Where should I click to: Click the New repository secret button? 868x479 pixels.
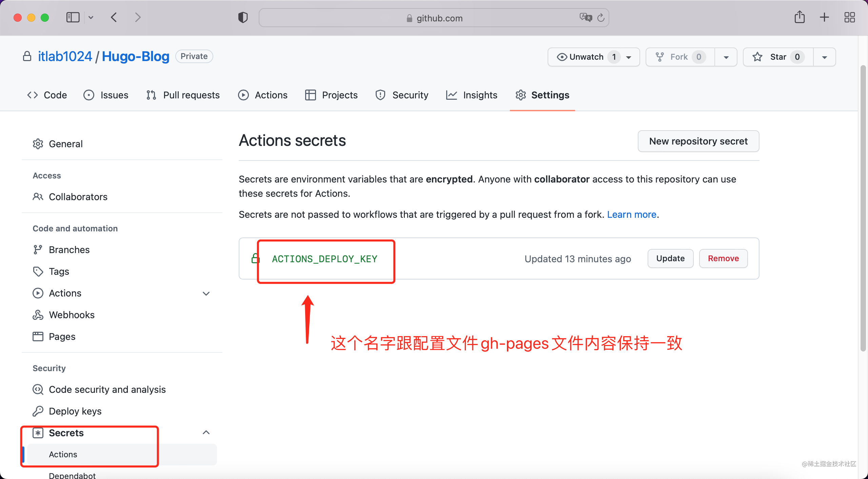point(698,141)
